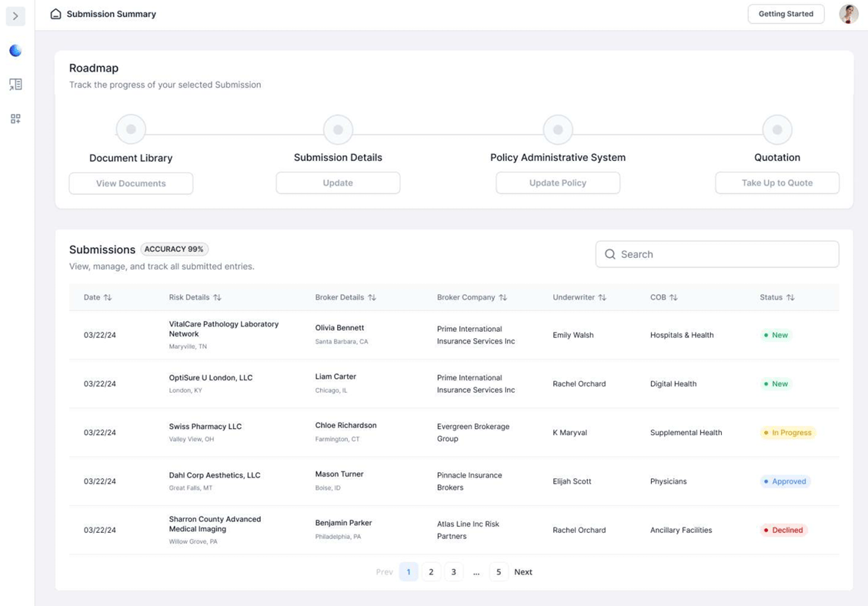Viewport: 868px width, 606px height.
Task: Click broker name Mason Turner
Action: tap(339, 474)
